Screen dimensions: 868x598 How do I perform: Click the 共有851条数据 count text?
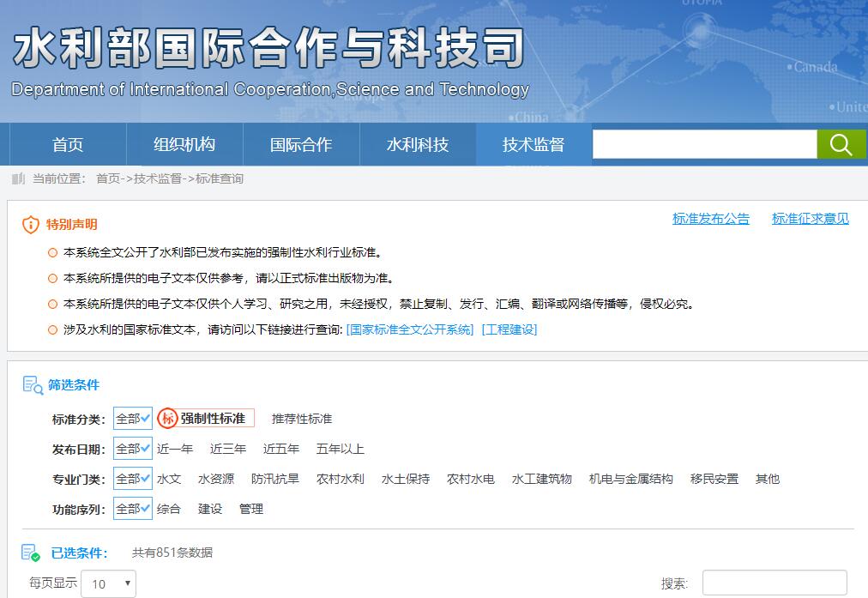pos(172,553)
